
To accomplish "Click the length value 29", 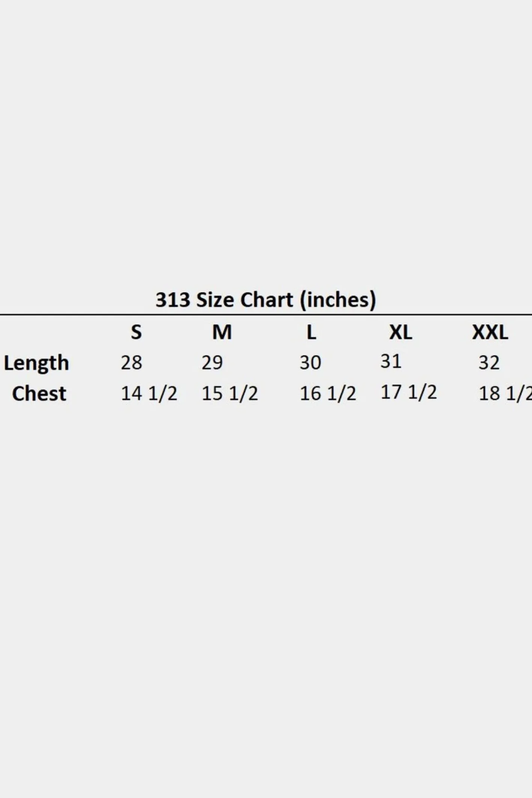I will coord(212,362).
